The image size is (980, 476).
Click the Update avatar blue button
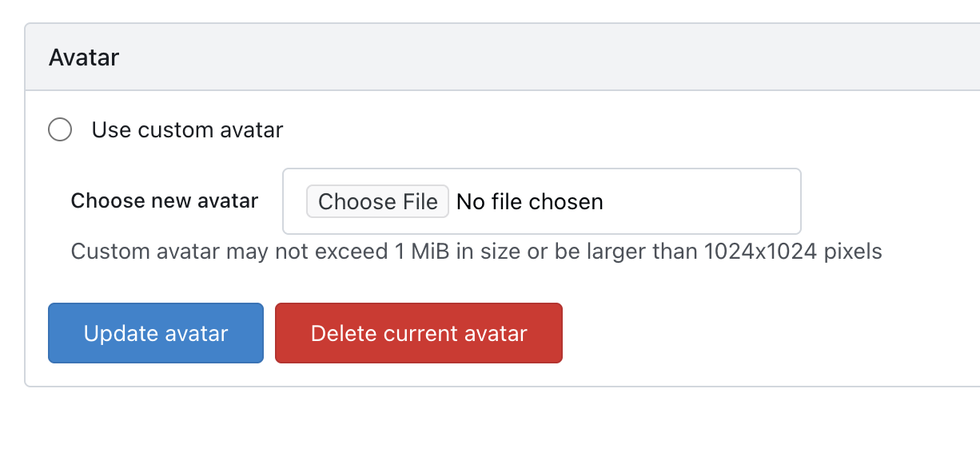[x=156, y=333]
